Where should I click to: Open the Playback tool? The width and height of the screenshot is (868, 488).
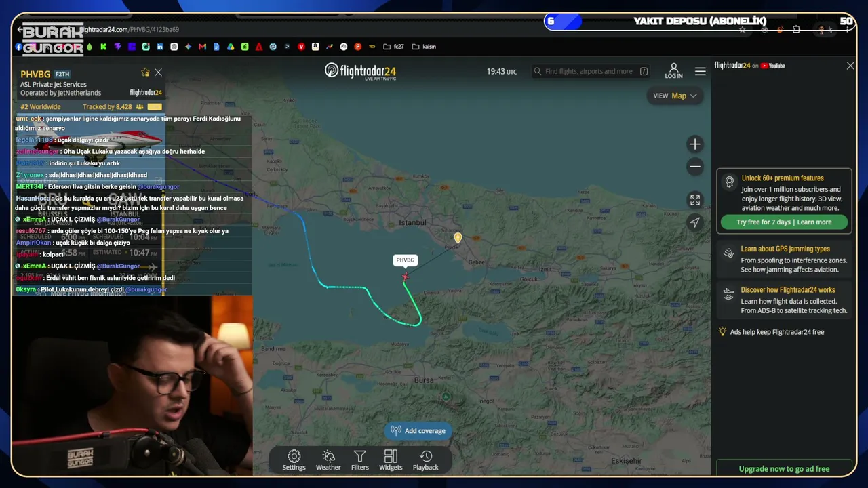point(426,460)
